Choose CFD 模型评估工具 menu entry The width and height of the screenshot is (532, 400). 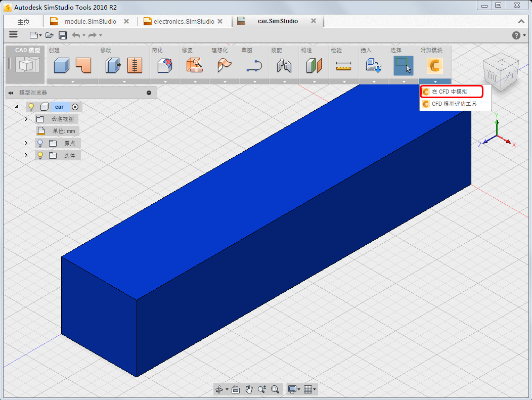click(455, 104)
